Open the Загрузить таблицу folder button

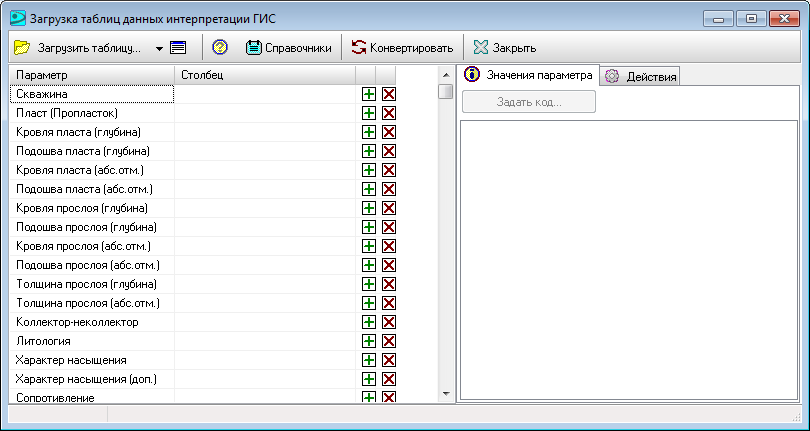coord(77,48)
